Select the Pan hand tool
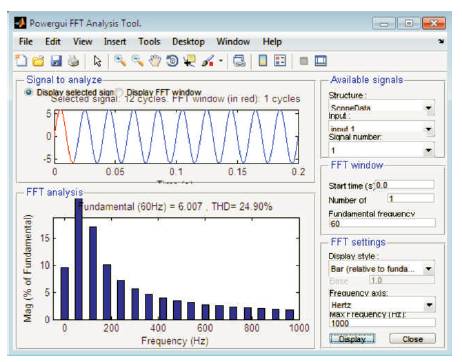 (155, 61)
